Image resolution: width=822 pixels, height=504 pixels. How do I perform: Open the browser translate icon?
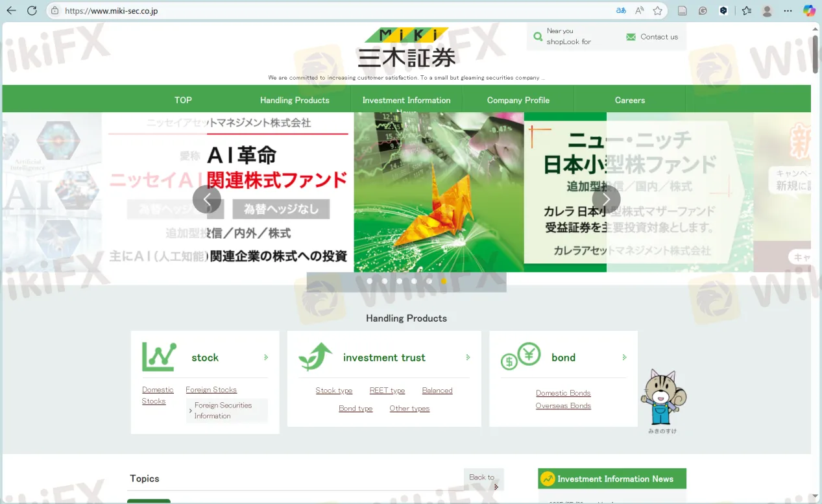pos(621,11)
